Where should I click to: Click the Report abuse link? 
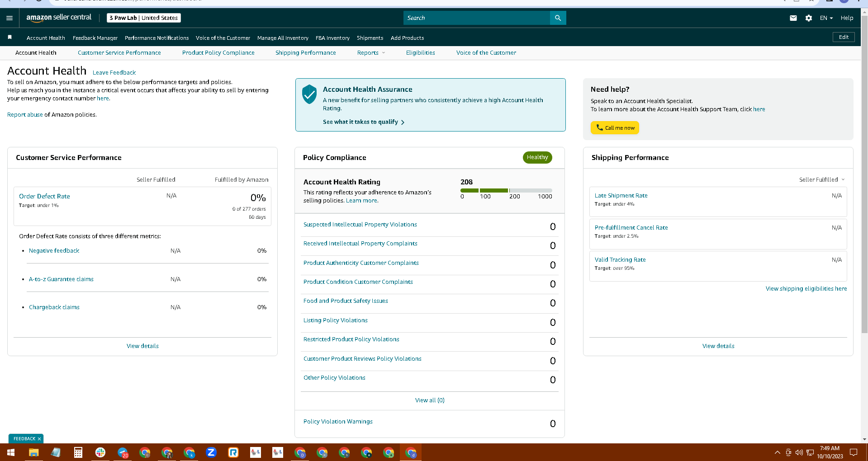click(25, 115)
